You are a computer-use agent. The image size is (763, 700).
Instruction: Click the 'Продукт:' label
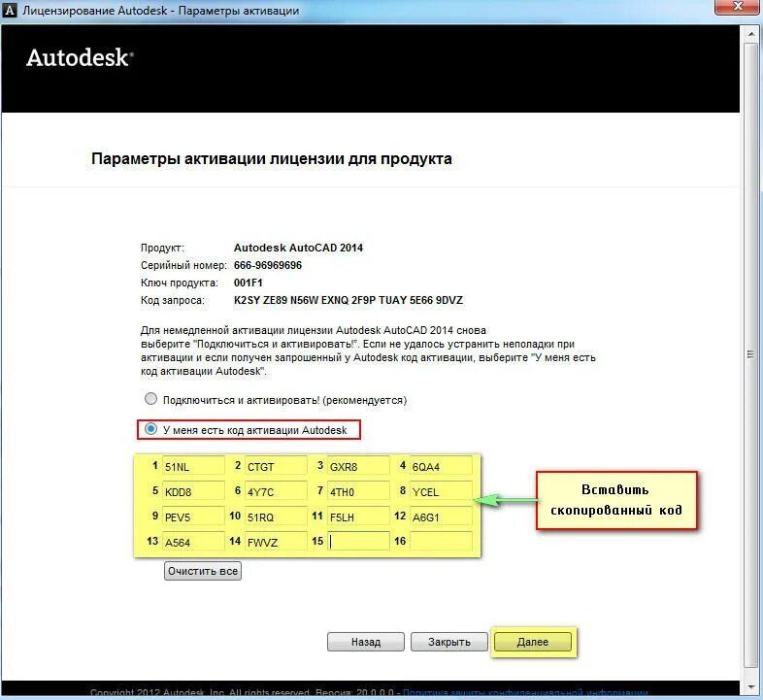[x=162, y=248]
